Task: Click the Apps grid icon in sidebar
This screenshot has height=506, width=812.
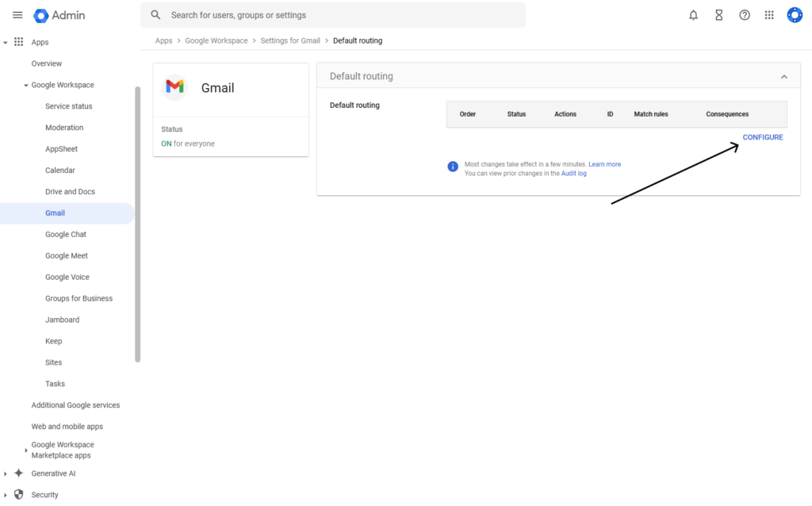Action: pyautogui.click(x=19, y=42)
